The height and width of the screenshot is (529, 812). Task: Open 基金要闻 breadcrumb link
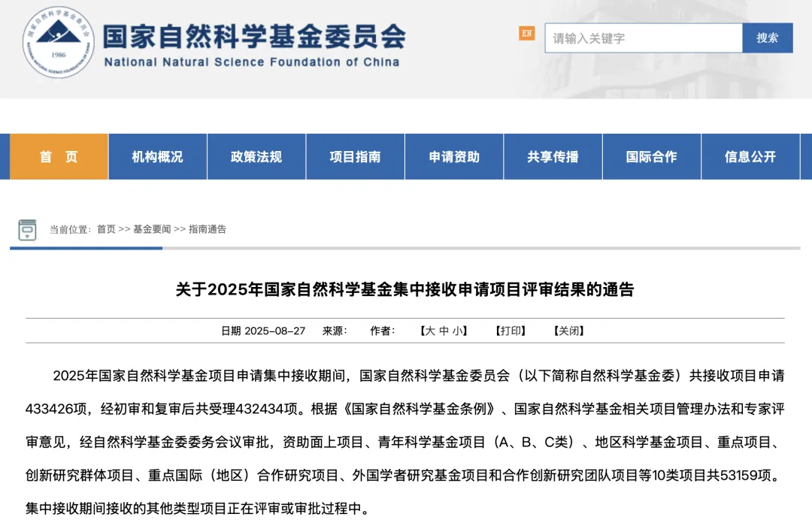click(152, 229)
